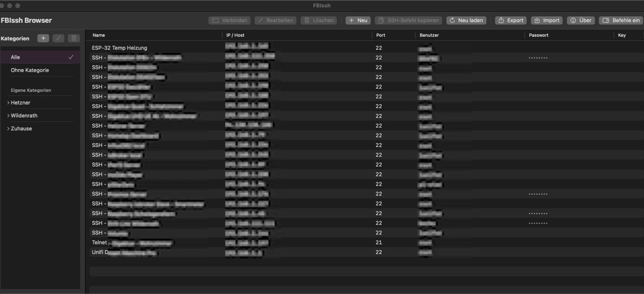The width and height of the screenshot is (644, 294).
Task: Click the edit category pencil icon
Action: coord(58,38)
